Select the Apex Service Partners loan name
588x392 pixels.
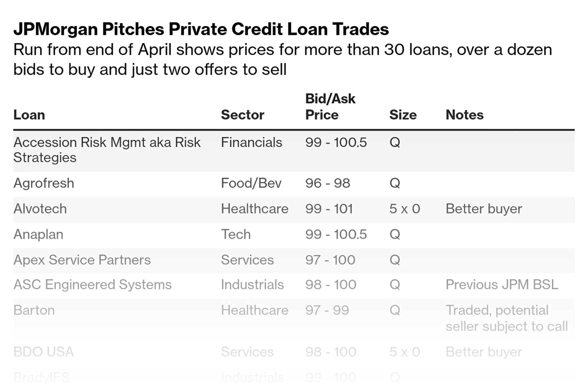pos(82,260)
